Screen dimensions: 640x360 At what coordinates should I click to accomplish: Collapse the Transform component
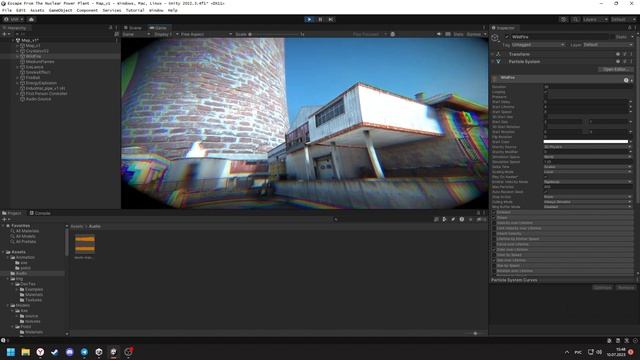coord(493,54)
